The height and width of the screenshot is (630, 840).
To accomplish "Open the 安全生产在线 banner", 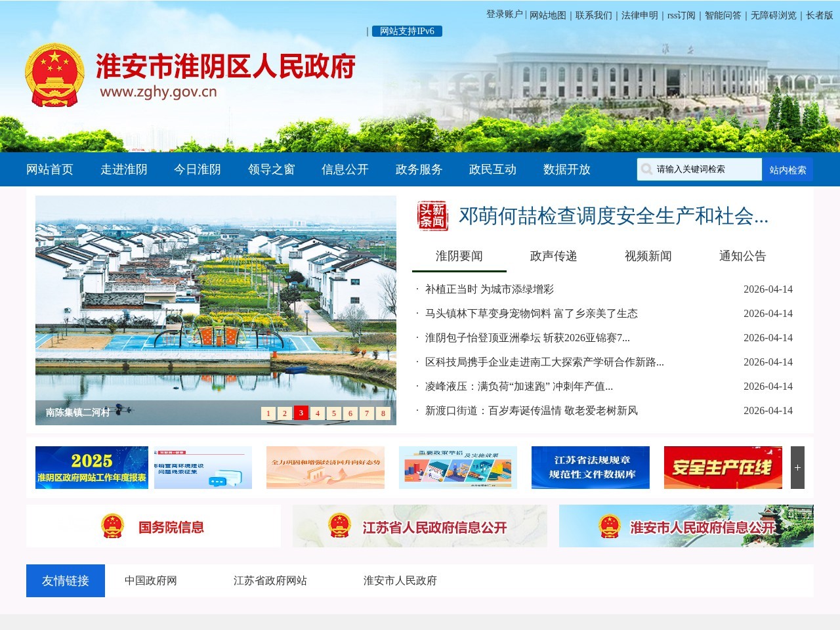I will click(x=723, y=467).
